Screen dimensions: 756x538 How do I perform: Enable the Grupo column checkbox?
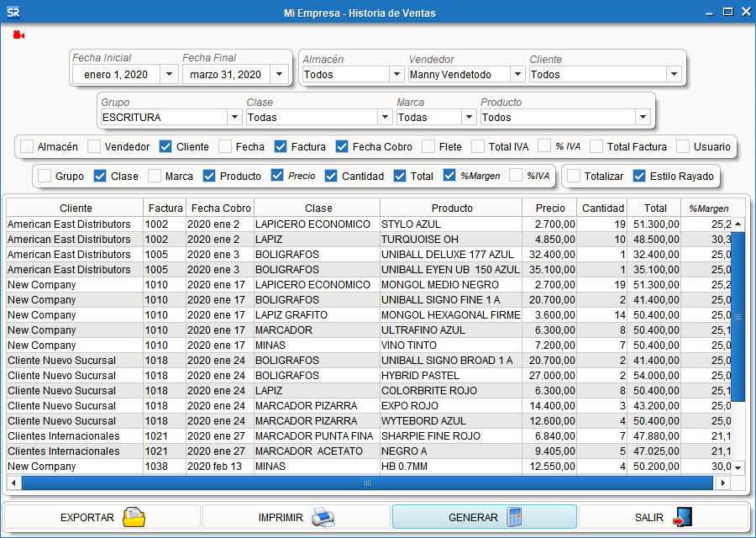point(45,177)
